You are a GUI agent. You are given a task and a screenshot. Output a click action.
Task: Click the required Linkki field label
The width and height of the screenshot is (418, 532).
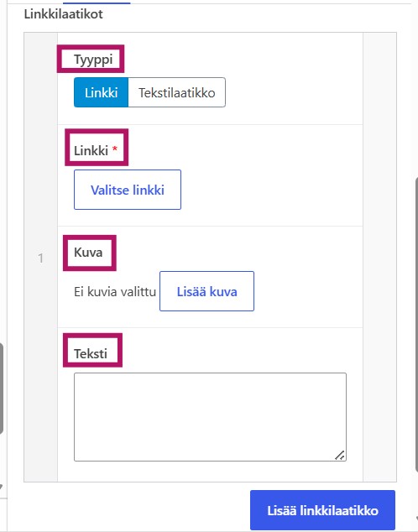pos(91,150)
